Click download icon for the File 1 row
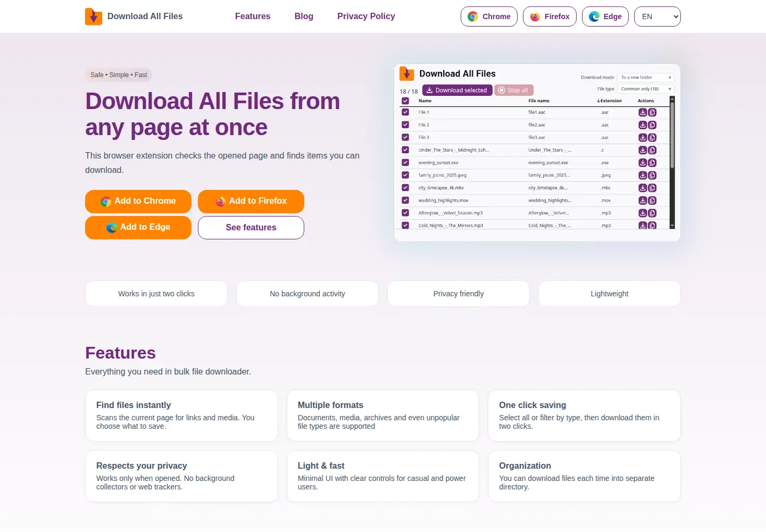The width and height of the screenshot is (766, 532). (643, 112)
